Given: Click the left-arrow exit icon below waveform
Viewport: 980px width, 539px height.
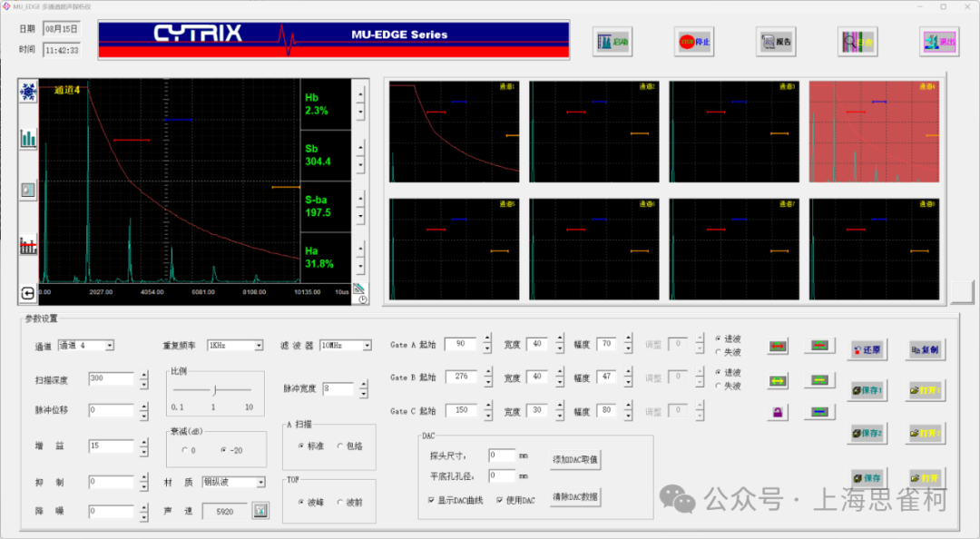Looking at the screenshot, I should [x=28, y=292].
